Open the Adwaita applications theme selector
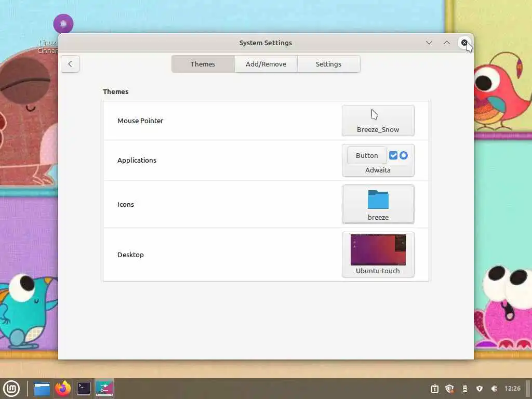 [378, 160]
